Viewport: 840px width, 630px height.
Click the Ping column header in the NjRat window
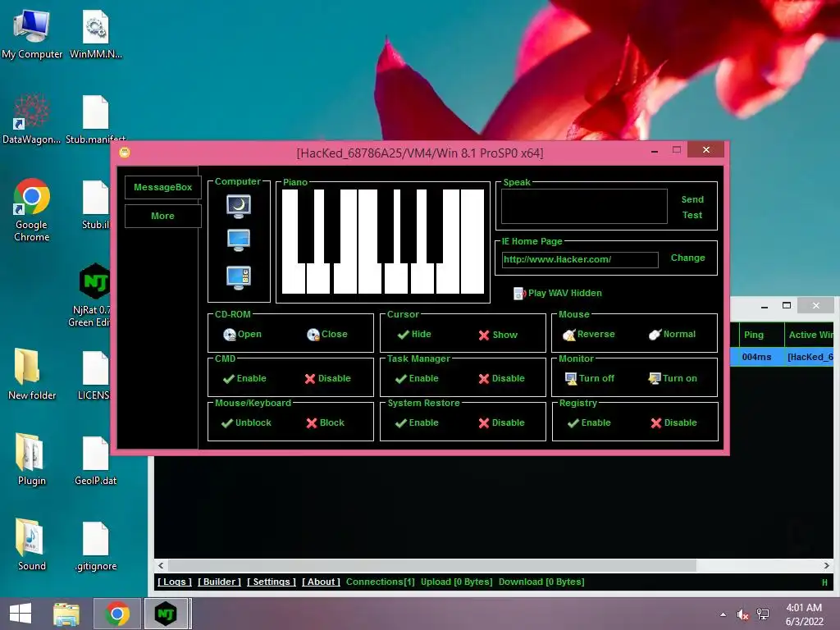[761, 335]
